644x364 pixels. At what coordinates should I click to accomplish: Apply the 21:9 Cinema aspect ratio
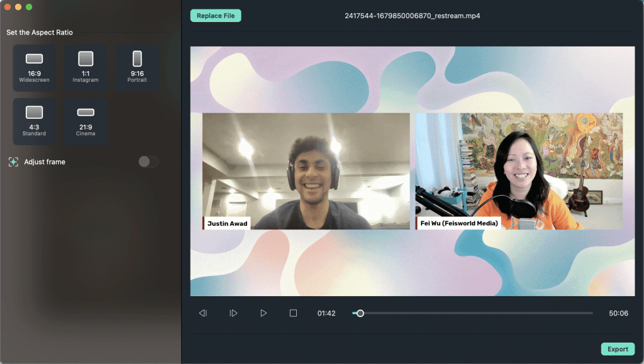[x=86, y=121]
